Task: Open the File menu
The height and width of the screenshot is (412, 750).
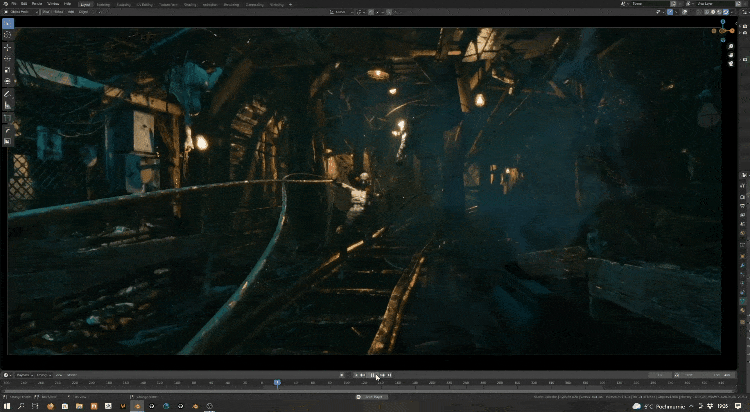Action: [x=14, y=4]
